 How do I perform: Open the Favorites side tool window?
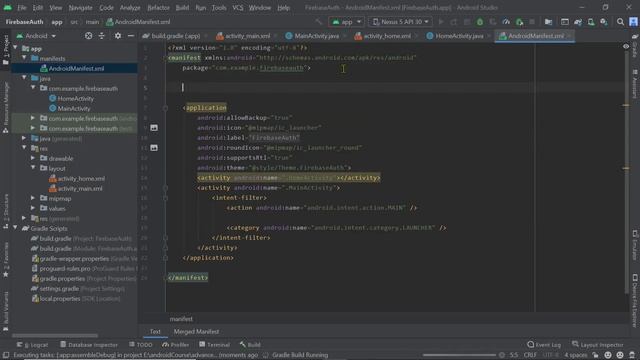click(6, 260)
